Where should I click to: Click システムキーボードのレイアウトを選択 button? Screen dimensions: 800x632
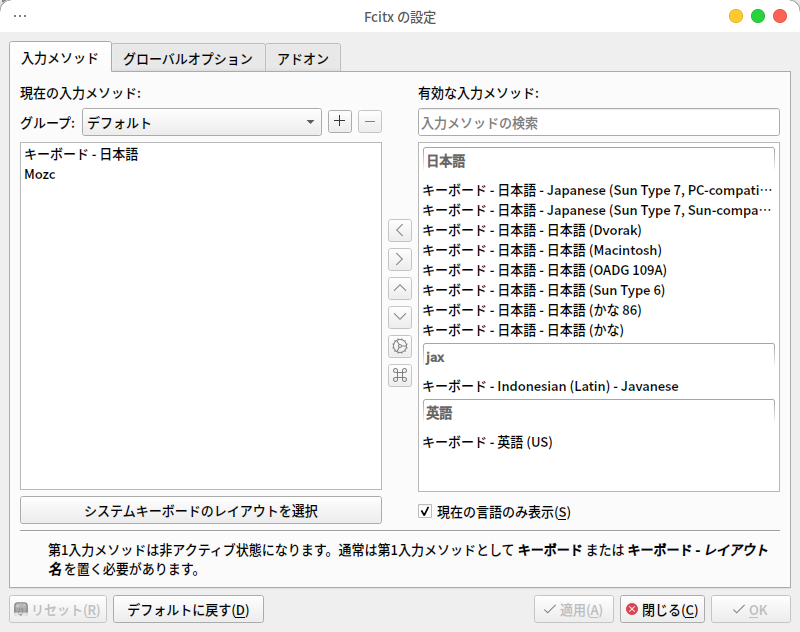(x=201, y=510)
